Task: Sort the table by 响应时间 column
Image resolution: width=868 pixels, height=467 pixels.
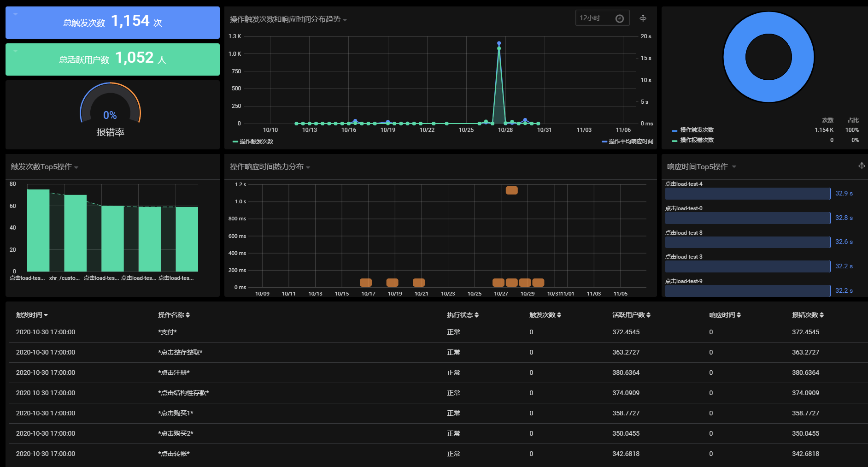Action: [x=725, y=315]
